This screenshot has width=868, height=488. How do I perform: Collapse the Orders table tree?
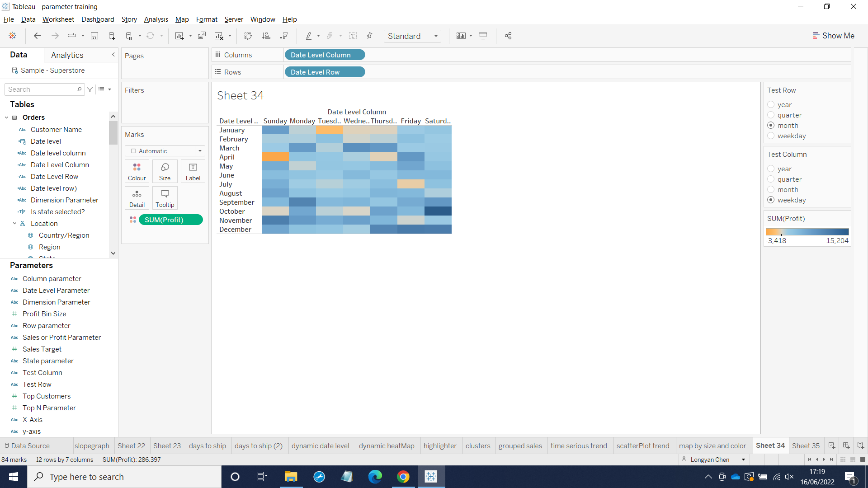[x=7, y=117]
